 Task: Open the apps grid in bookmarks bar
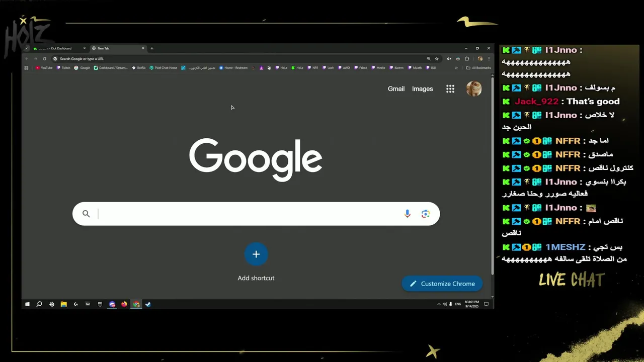coord(26,68)
